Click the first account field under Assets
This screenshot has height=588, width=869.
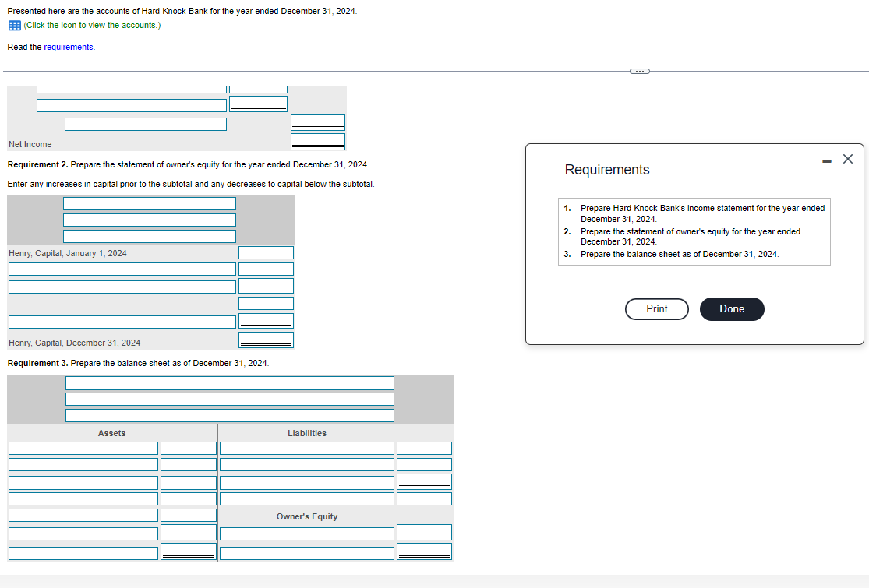coord(83,447)
